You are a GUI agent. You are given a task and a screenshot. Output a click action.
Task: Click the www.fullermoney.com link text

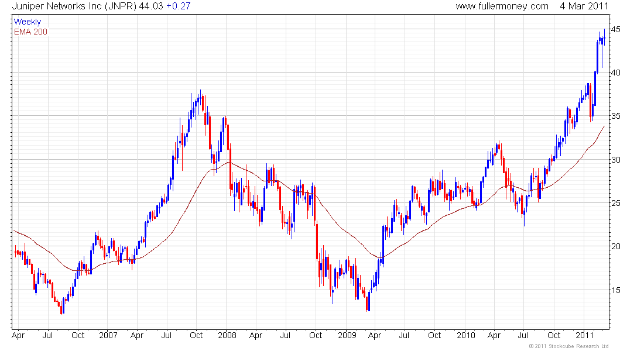tap(502, 6)
